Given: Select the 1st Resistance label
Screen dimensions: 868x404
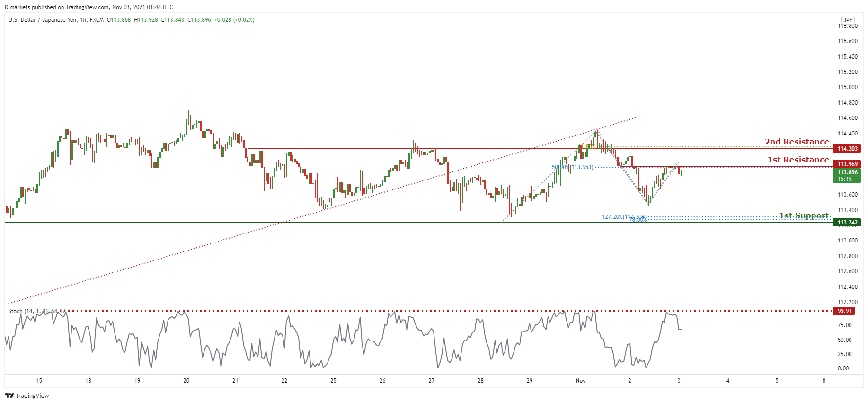Looking at the screenshot, I should [798, 160].
